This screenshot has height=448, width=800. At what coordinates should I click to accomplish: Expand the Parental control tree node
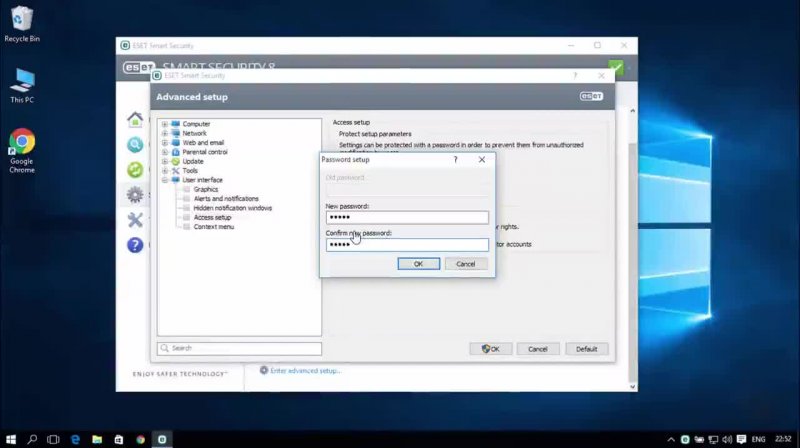coord(165,152)
